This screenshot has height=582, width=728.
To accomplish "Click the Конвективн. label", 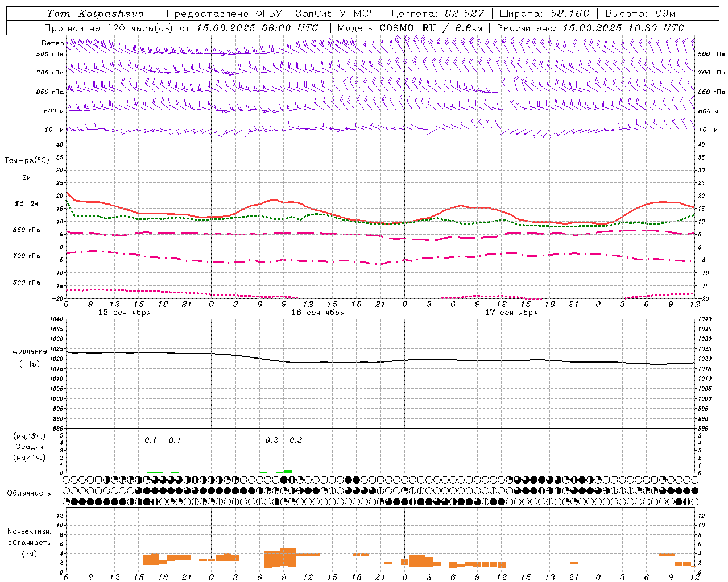I will 30,531.
